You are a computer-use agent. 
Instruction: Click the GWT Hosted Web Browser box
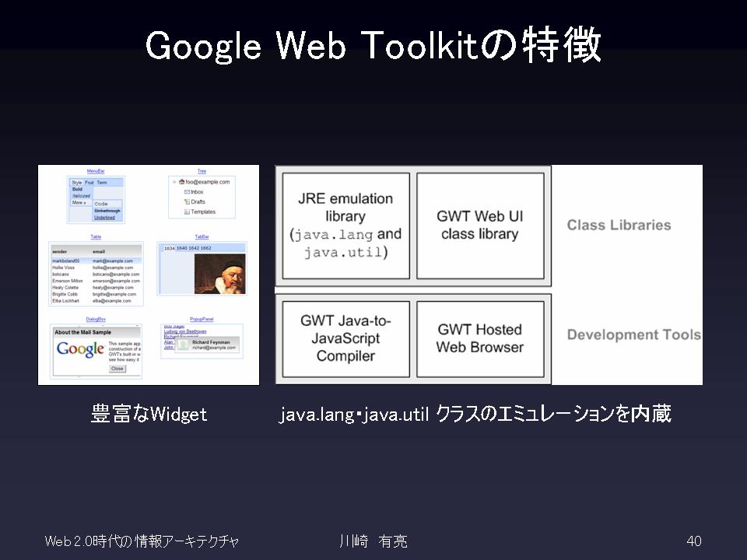pyautogui.click(x=480, y=338)
